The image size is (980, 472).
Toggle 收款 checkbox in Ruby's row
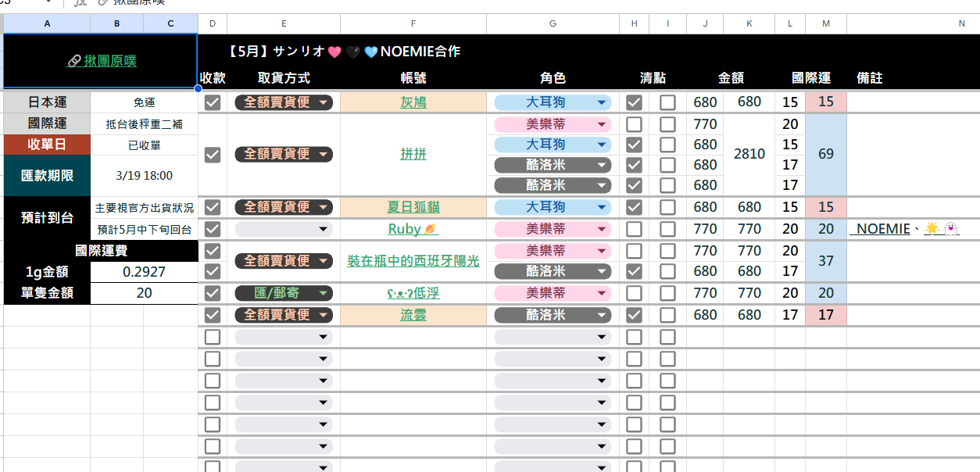coord(212,229)
